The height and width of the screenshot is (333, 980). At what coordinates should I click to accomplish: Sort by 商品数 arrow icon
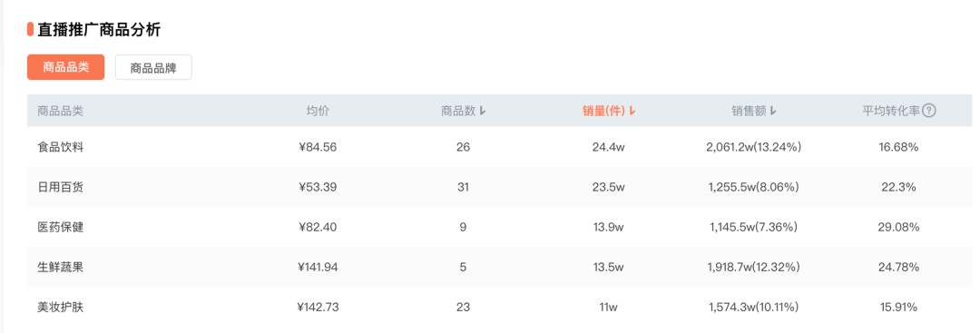[483, 112]
